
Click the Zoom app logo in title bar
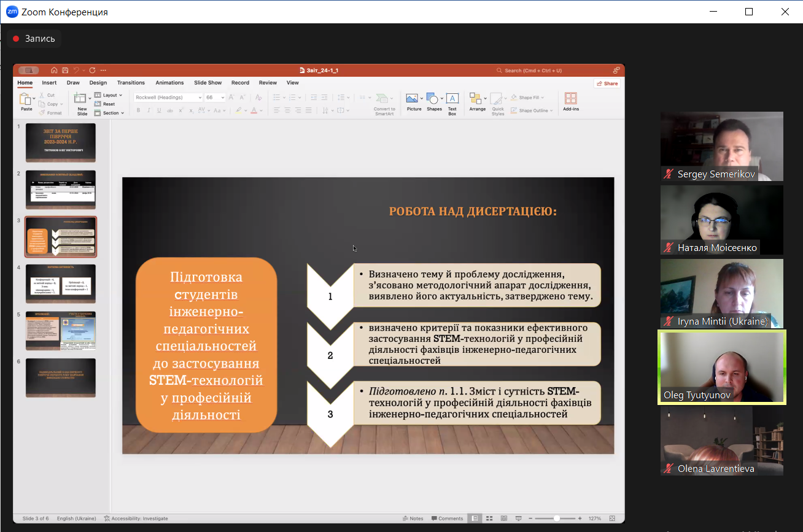(x=12, y=12)
